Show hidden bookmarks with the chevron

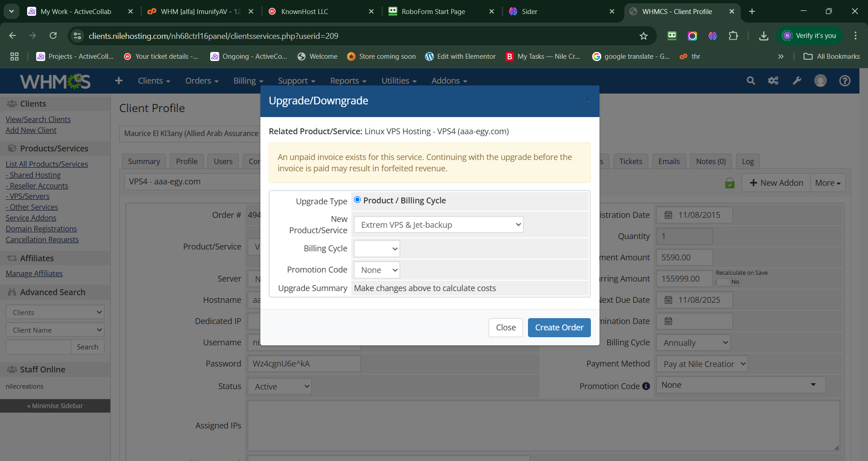pos(781,56)
